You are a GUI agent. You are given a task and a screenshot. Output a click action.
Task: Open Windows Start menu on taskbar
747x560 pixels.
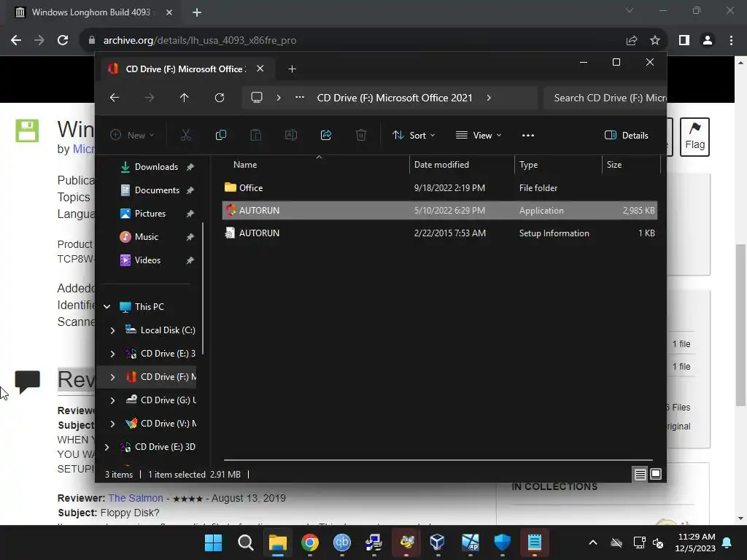coord(214,542)
